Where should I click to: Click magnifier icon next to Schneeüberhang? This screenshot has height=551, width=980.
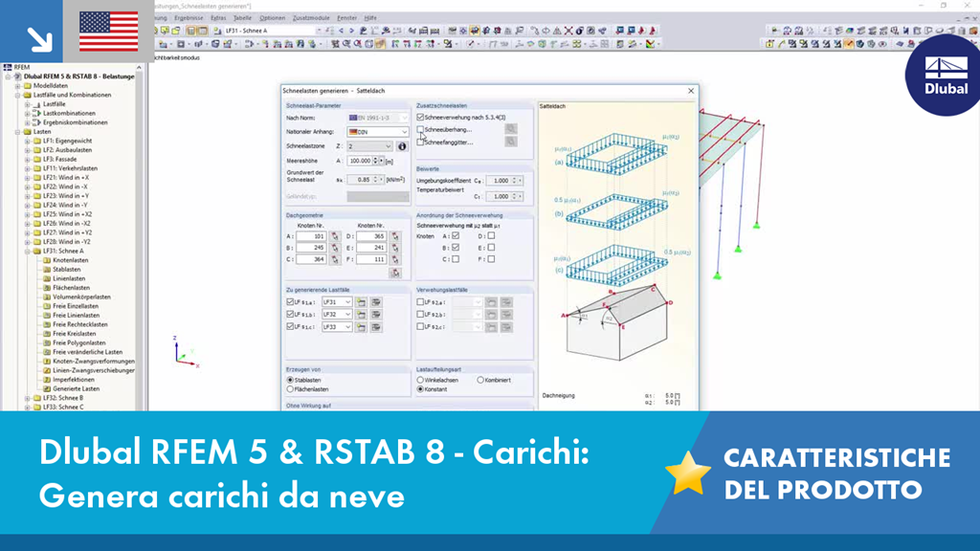point(511,129)
